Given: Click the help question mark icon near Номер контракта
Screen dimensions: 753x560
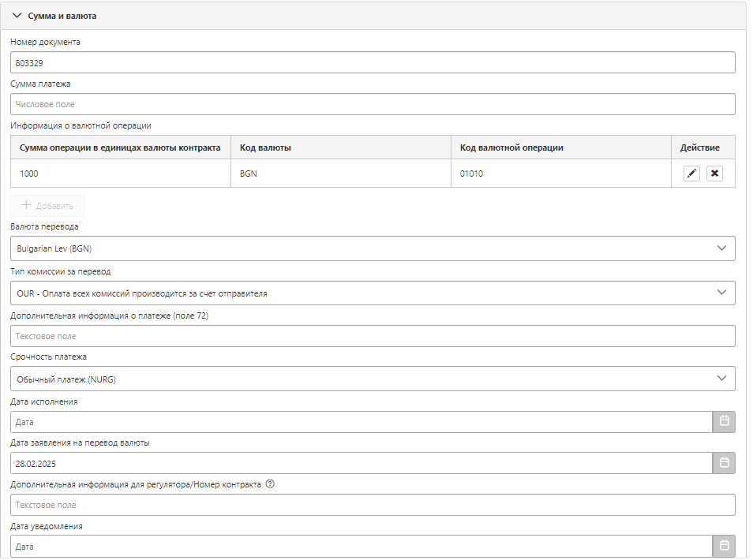Looking at the screenshot, I should [270, 484].
